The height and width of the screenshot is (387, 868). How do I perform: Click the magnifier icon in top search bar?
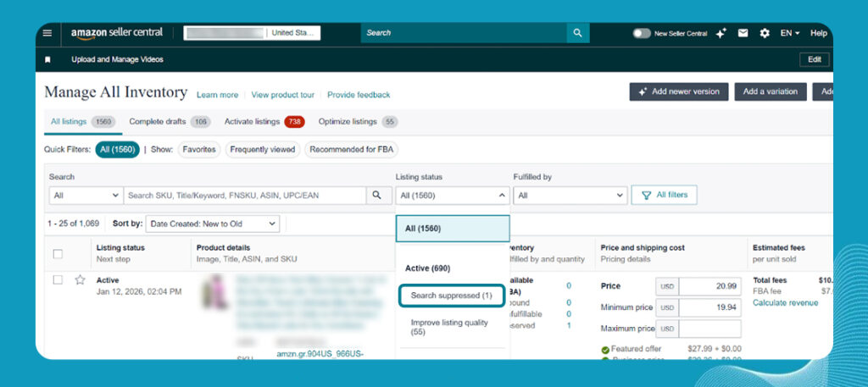point(577,33)
